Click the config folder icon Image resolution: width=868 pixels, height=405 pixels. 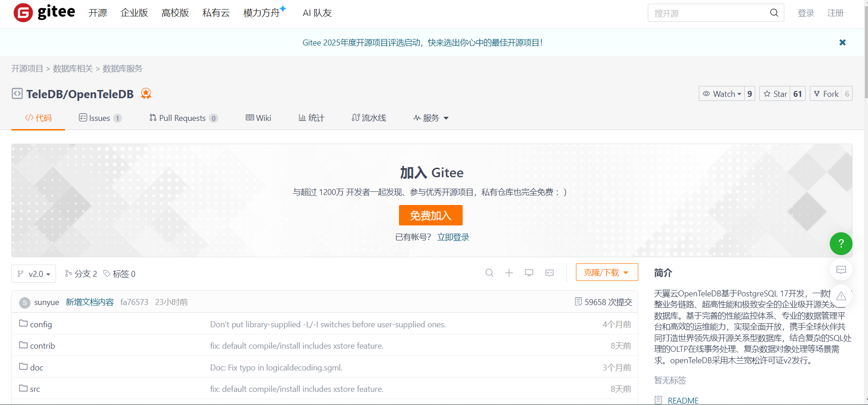pos(24,323)
